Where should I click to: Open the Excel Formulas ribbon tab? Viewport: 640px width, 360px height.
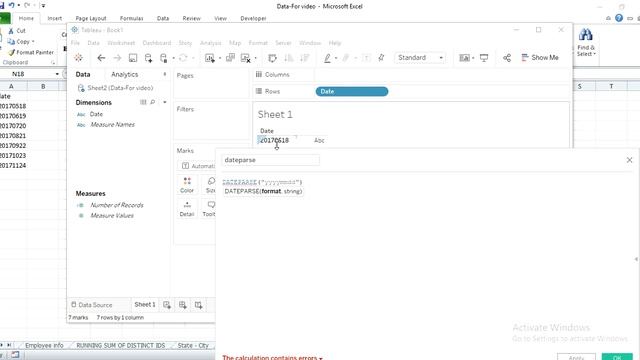coord(131,18)
